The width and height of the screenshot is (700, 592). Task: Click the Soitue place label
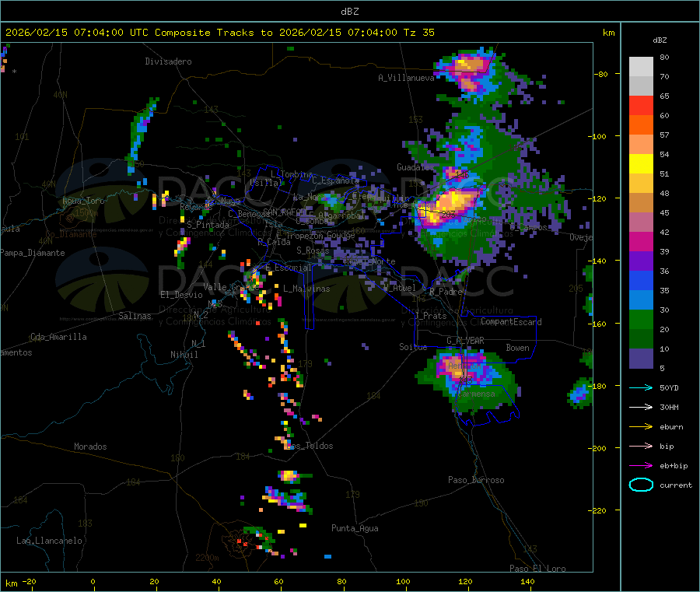click(x=413, y=347)
